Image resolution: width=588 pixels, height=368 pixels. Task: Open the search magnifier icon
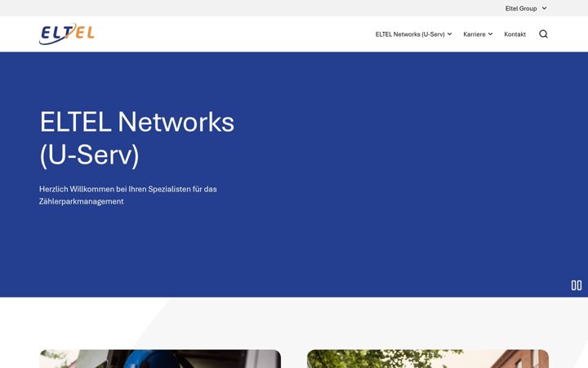(543, 34)
